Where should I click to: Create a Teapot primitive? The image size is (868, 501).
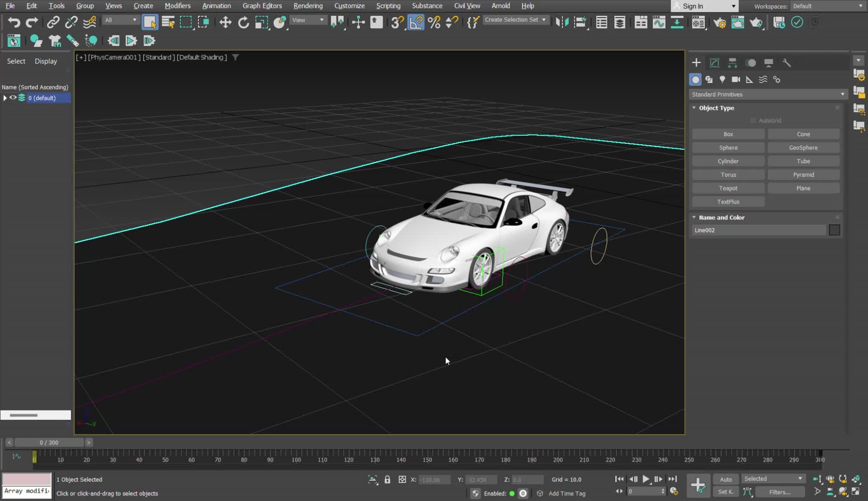pos(728,188)
